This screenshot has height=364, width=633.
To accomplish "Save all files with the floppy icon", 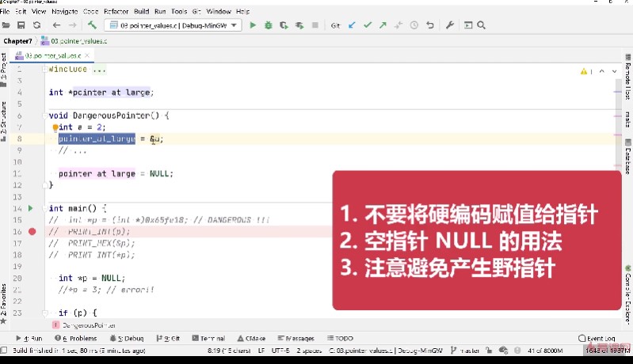I will (21, 25).
